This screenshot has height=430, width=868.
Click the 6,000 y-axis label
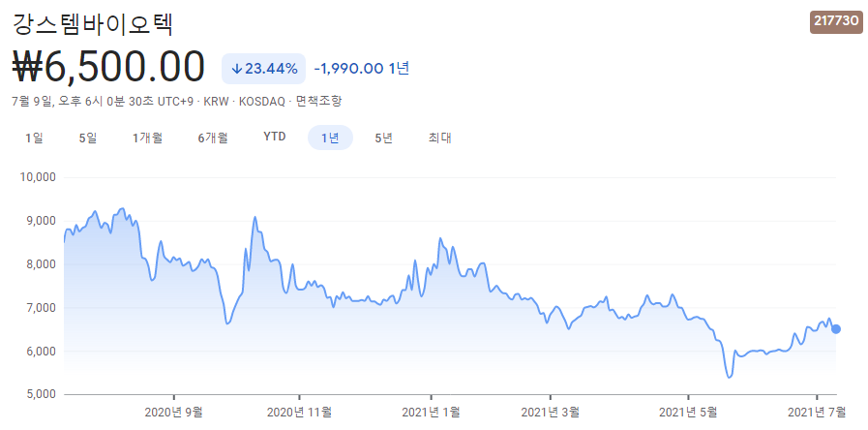(42, 352)
